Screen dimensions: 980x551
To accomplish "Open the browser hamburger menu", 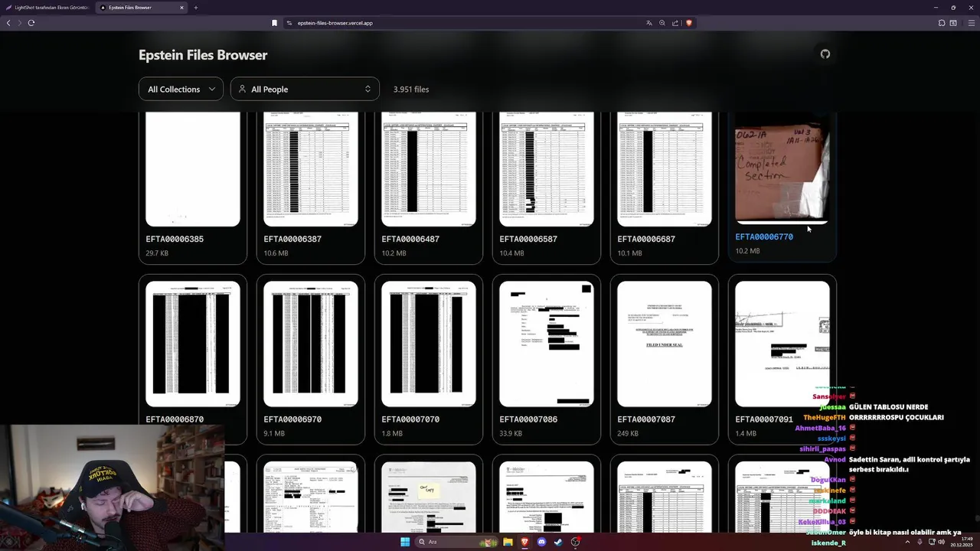I will pyautogui.click(x=972, y=23).
